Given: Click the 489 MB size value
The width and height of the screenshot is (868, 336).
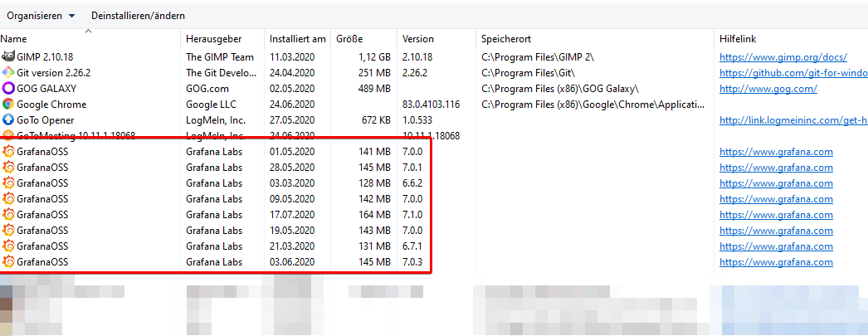Looking at the screenshot, I should (375, 89).
